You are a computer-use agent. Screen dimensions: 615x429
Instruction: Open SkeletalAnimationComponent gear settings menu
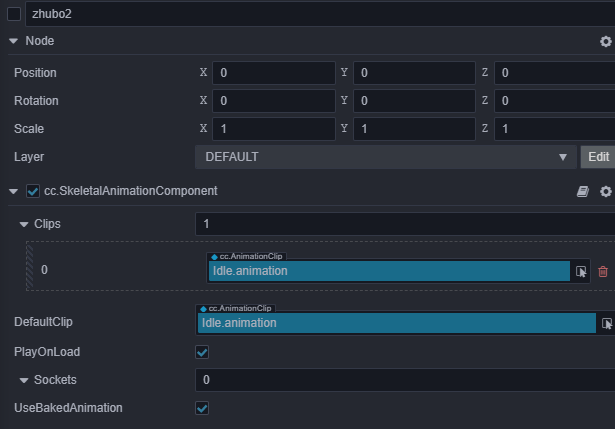(605, 191)
